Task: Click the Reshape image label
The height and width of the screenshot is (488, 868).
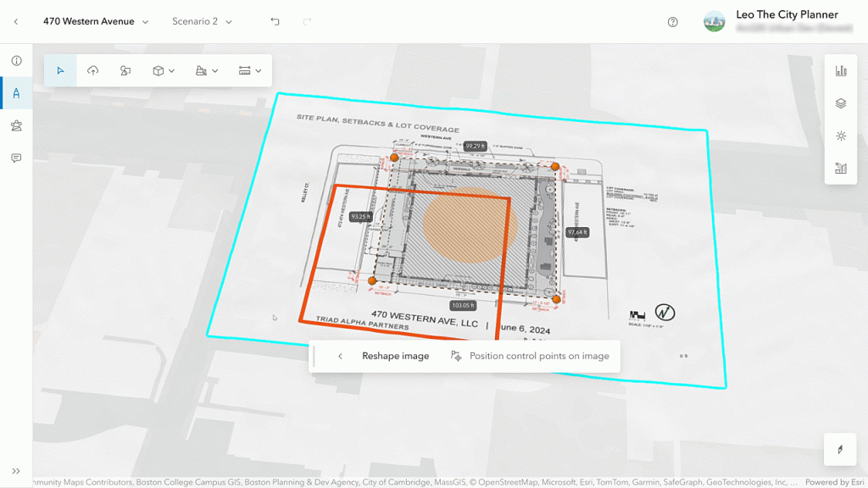Action: pos(395,357)
